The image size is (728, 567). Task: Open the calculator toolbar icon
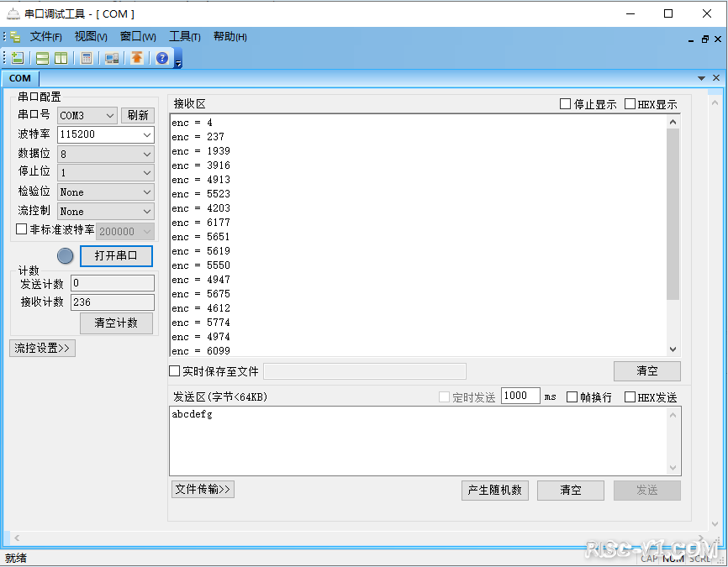87,58
